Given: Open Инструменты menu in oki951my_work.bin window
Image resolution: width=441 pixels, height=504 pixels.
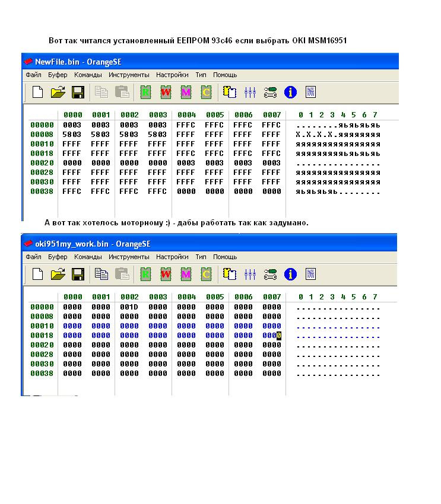Looking at the screenshot, I should click(129, 257).
